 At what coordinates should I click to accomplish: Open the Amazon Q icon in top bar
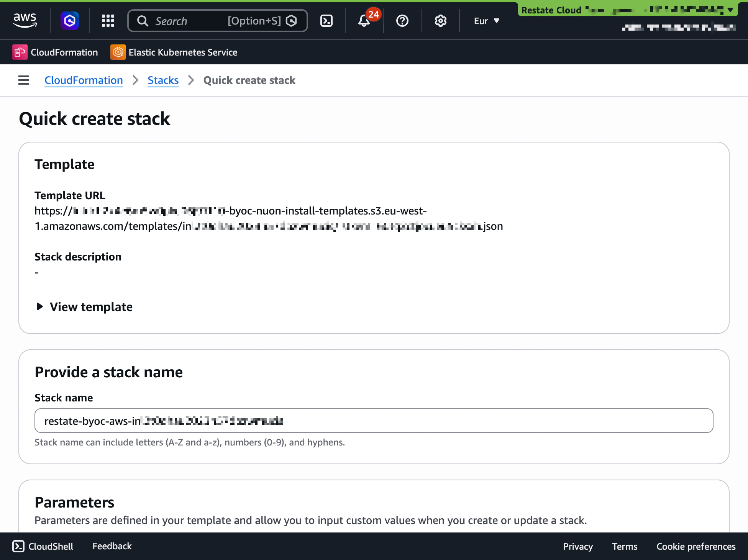(x=70, y=21)
